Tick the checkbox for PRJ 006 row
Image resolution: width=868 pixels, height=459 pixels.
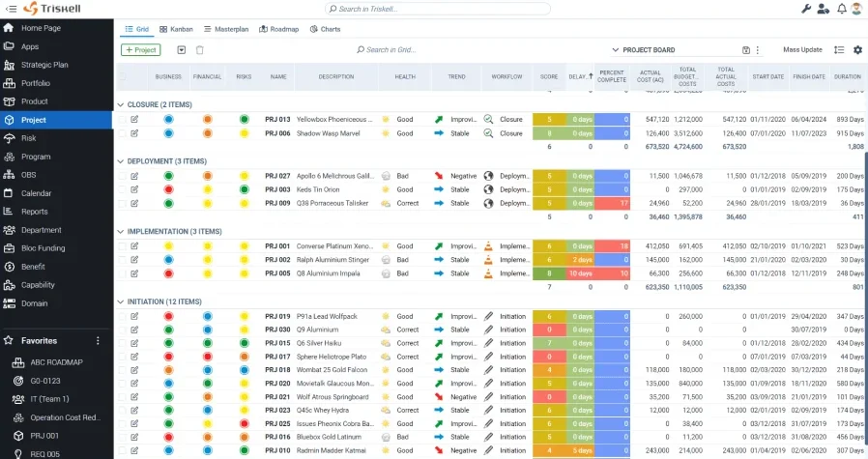(x=123, y=133)
